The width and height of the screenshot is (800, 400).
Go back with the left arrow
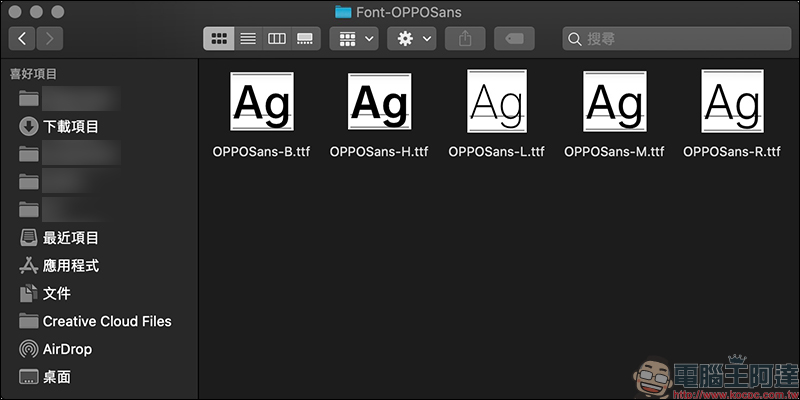tap(22, 39)
